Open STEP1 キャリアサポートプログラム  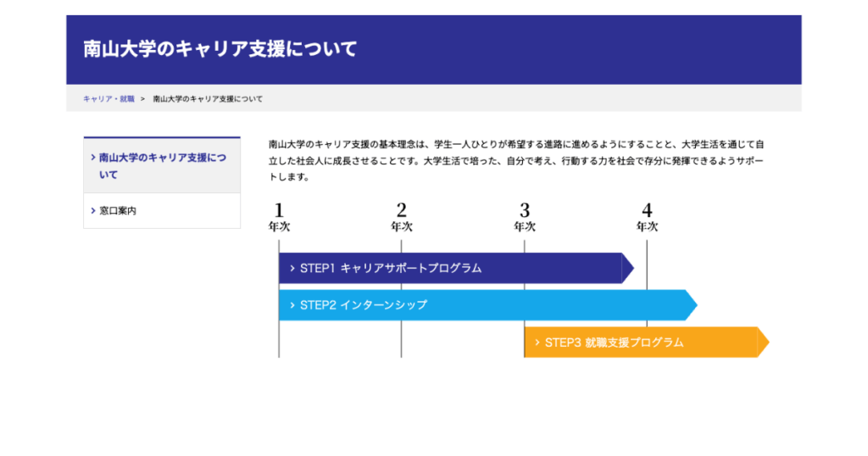click(391, 268)
